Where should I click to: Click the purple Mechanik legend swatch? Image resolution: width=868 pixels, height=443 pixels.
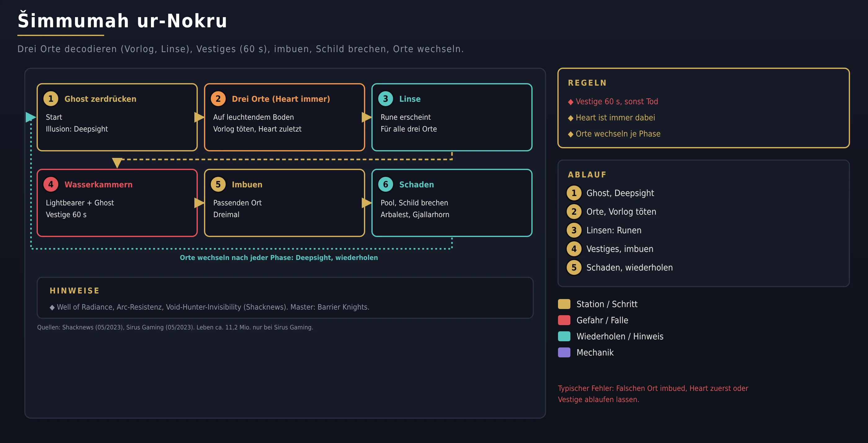tap(564, 353)
